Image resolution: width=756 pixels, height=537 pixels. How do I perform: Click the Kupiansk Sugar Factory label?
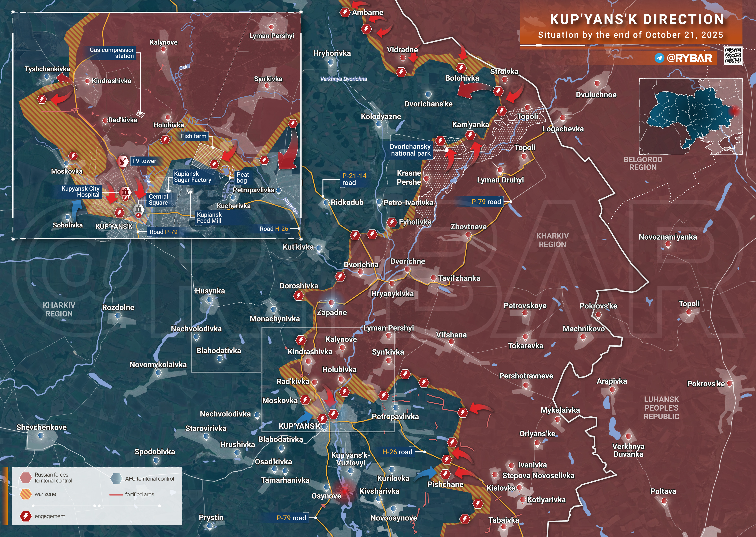[193, 177]
